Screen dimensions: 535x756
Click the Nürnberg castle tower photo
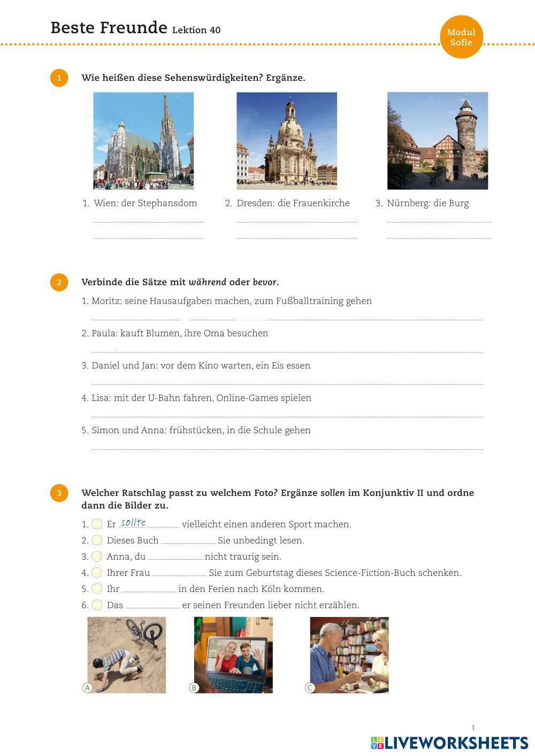pyautogui.click(x=437, y=141)
